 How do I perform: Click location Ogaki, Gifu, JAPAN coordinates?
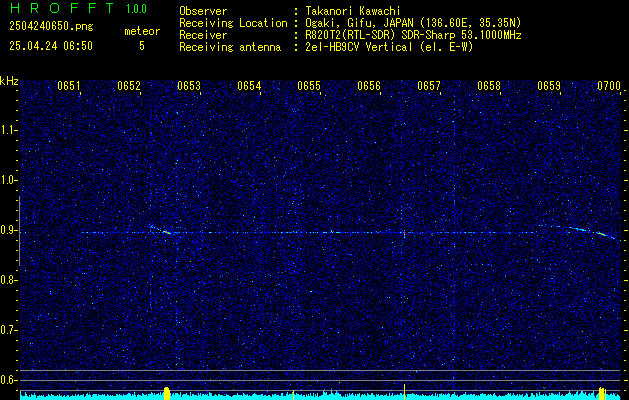(413, 23)
